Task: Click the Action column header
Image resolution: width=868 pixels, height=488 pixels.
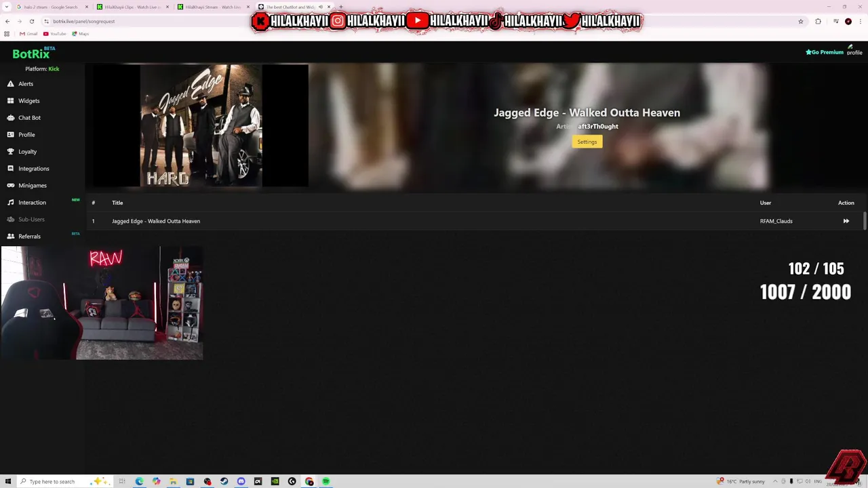Action: point(846,203)
